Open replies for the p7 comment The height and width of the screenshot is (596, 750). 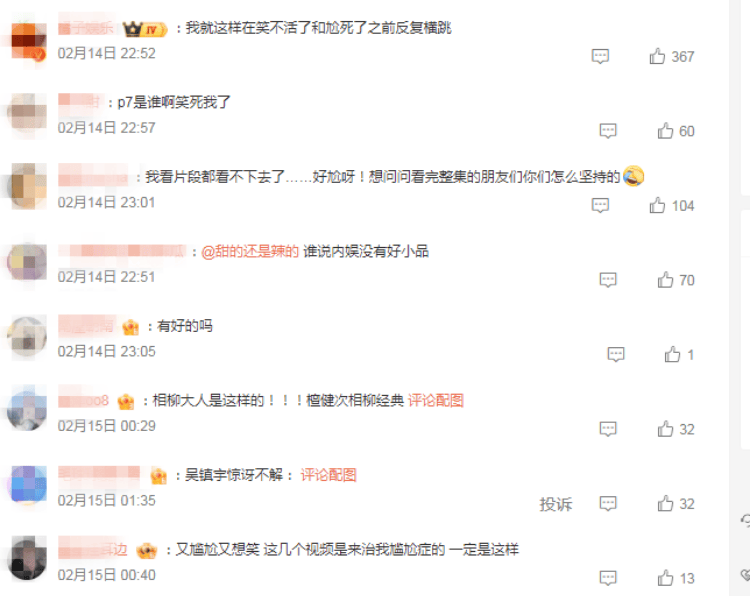pos(608,131)
